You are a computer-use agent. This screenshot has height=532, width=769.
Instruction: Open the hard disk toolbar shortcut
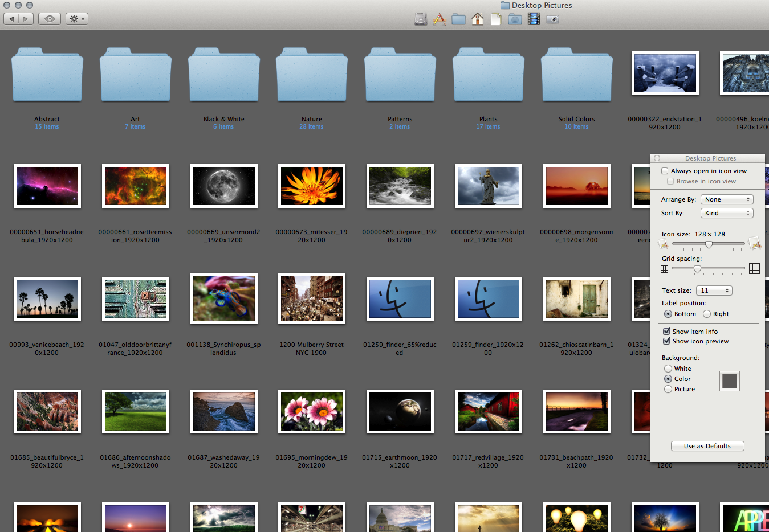pos(421,19)
